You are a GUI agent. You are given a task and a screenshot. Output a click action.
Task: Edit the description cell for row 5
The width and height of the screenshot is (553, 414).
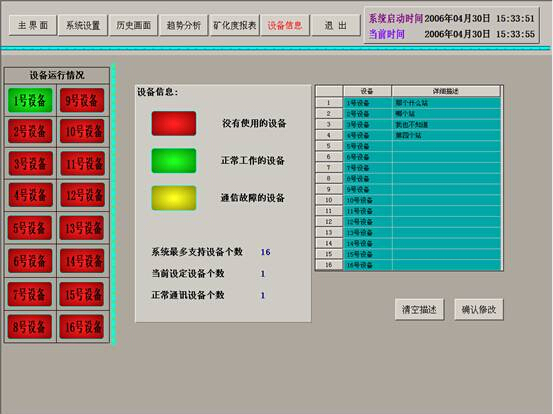point(446,146)
